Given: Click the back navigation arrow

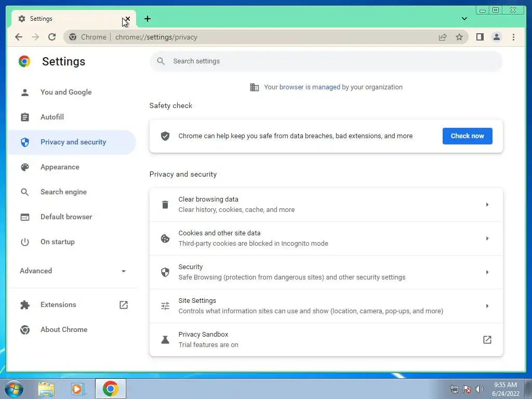Looking at the screenshot, I should coord(19,37).
